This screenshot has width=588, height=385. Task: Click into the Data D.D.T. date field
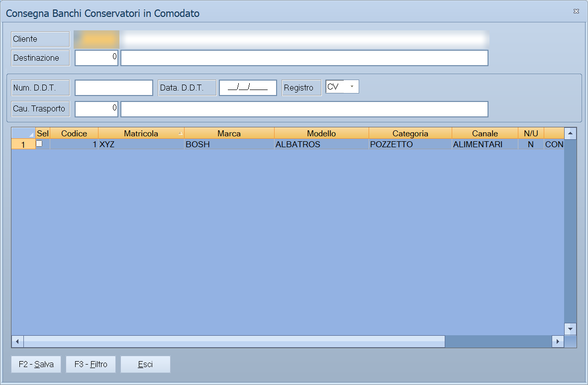pos(248,88)
